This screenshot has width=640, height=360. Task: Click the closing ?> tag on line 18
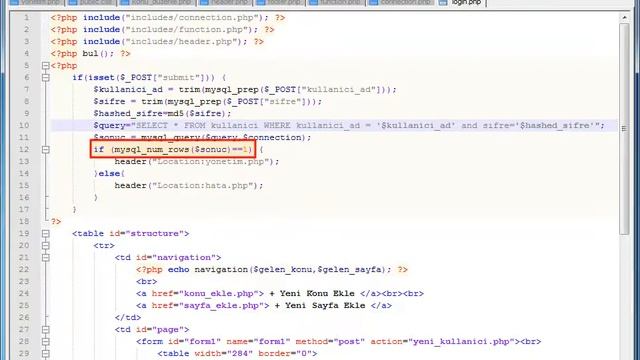[56, 221]
